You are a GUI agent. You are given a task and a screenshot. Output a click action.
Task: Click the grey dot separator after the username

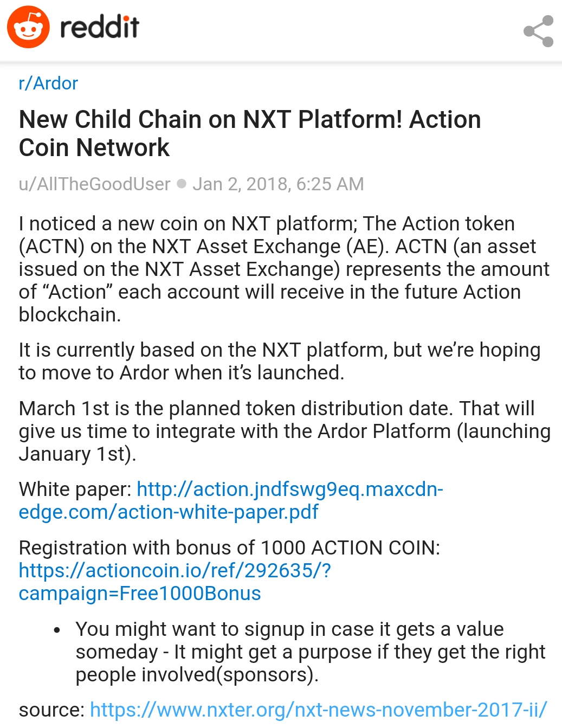pos(182,184)
